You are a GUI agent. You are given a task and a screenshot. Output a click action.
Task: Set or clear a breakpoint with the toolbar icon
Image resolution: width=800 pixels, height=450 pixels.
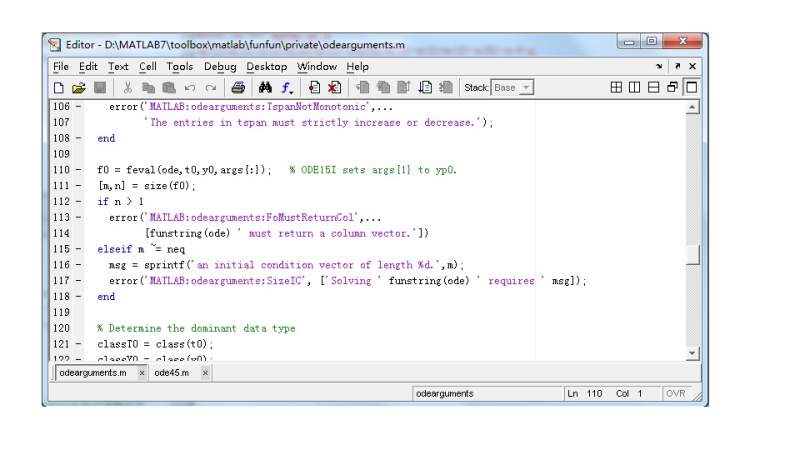tap(314, 88)
